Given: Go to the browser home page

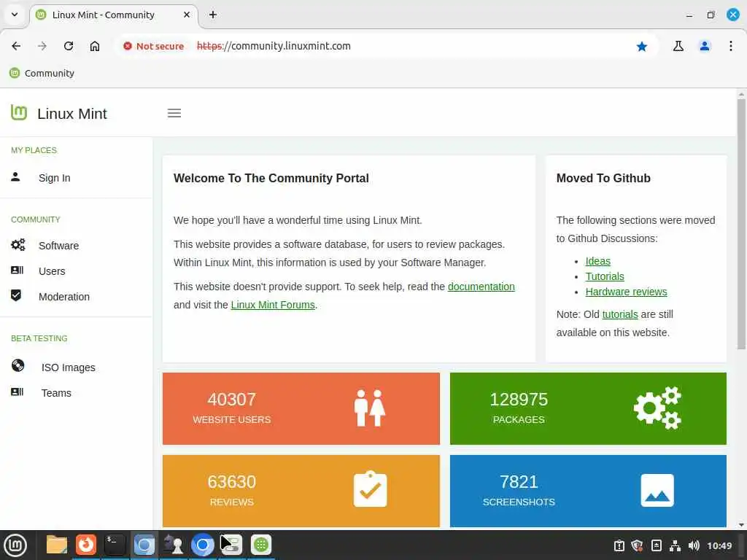Looking at the screenshot, I should coord(95,46).
